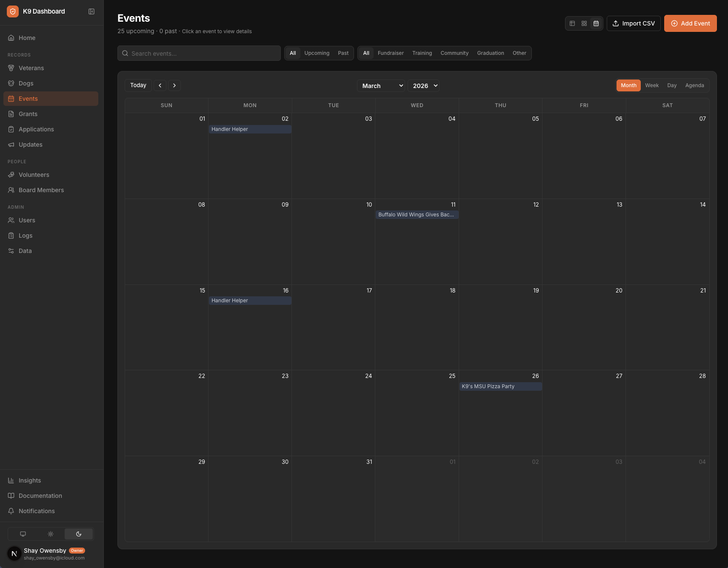
Task: Switch calendar to Agenda view
Action: coord(694,85)
